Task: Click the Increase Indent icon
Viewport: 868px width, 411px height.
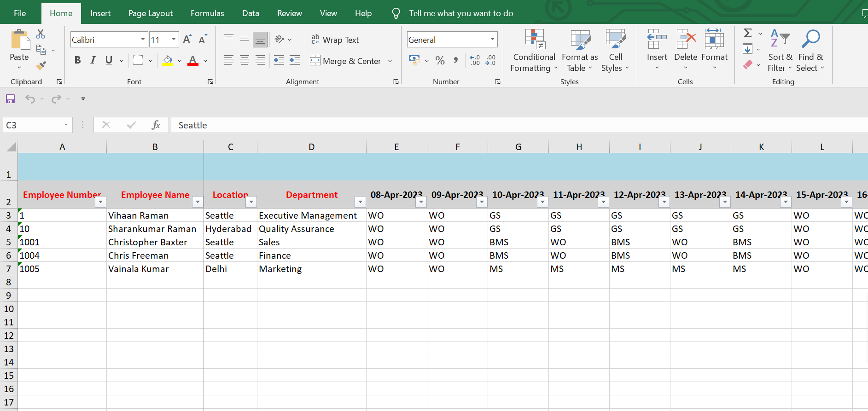Action: click(295, 60)
